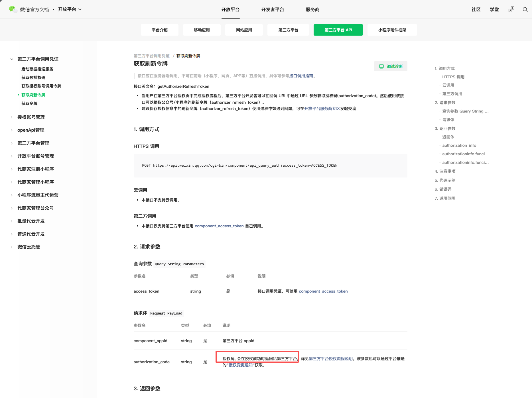
Task: Jump to HTTPS 调用 in outline
Action: click(x=453, y=77)
